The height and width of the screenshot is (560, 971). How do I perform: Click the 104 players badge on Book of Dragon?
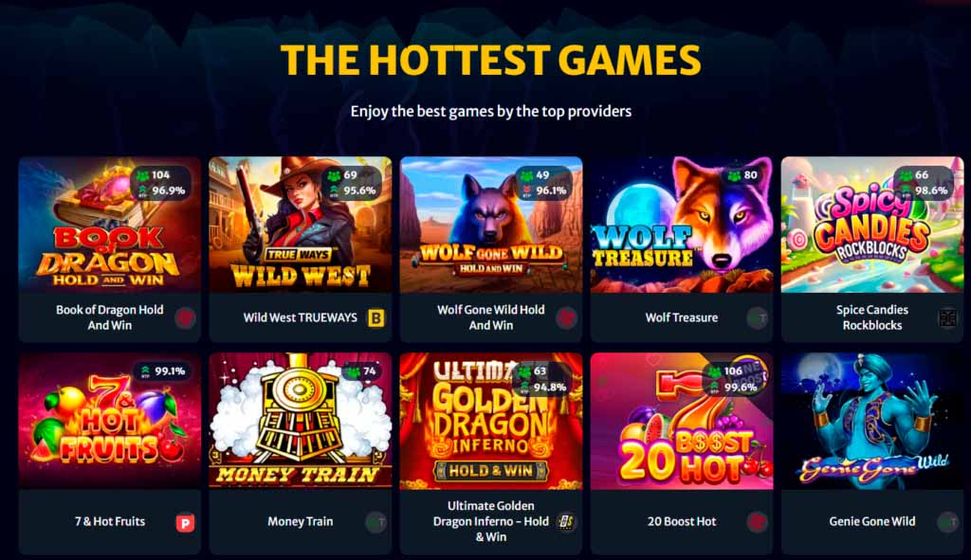(154, 175)
